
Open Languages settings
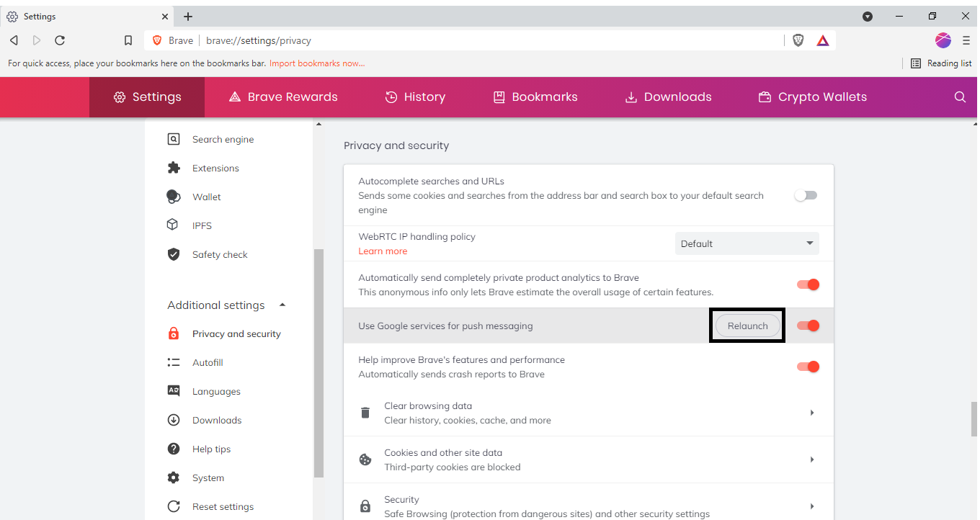point(216,392)
